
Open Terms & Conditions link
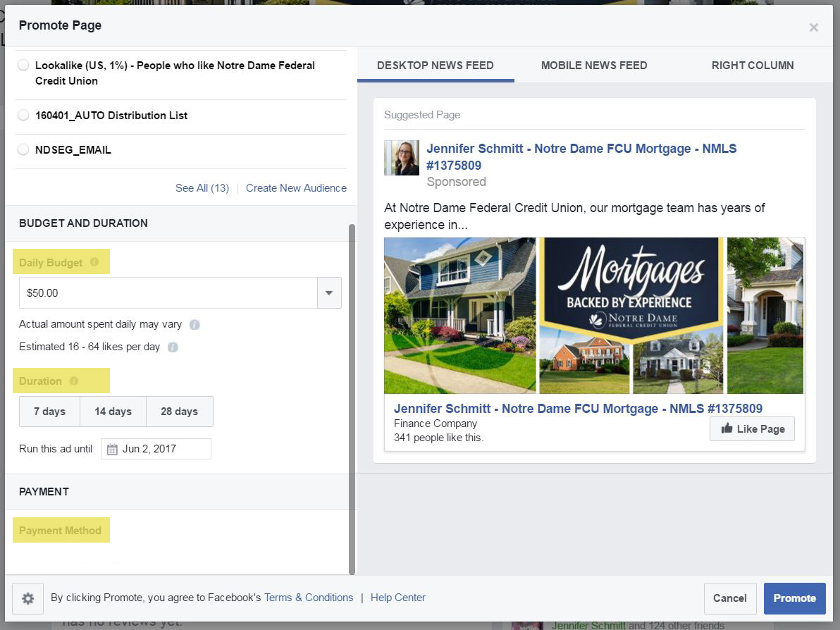pyautogui.click(x=309, y=598)
